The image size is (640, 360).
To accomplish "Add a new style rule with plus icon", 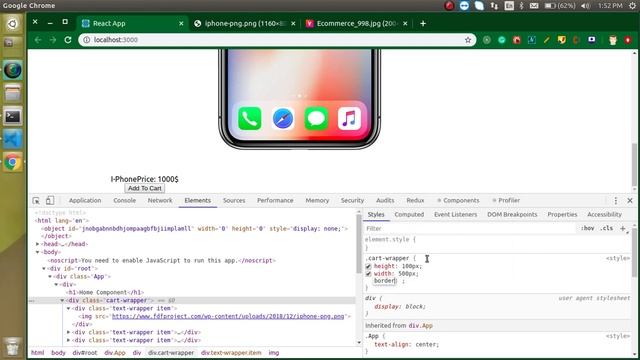I will pos(623,229).
